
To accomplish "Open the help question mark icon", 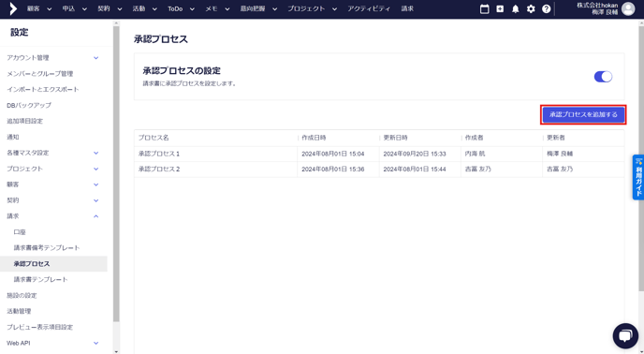I will [547, 8].
